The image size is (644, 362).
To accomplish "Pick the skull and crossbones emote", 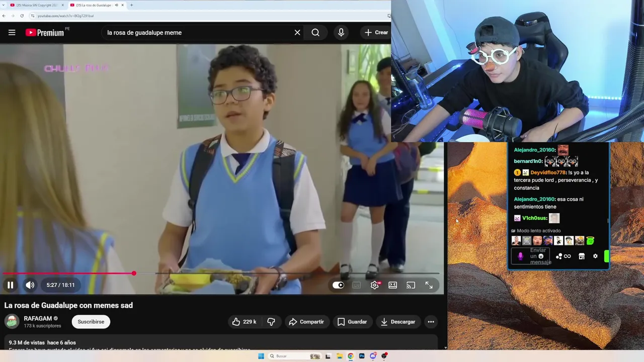I will (527, 241).
